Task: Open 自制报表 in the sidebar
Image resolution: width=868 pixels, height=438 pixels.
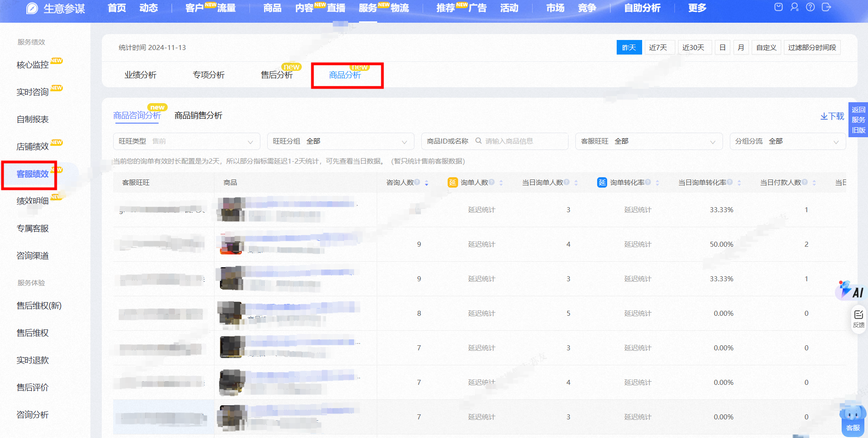Action: pyautogui.click(x=33, y=119)
